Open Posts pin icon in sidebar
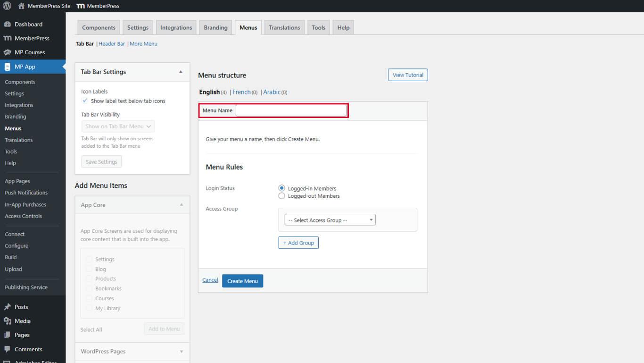Viewport: 644px width, 363px height. click(x=8, y=307)
